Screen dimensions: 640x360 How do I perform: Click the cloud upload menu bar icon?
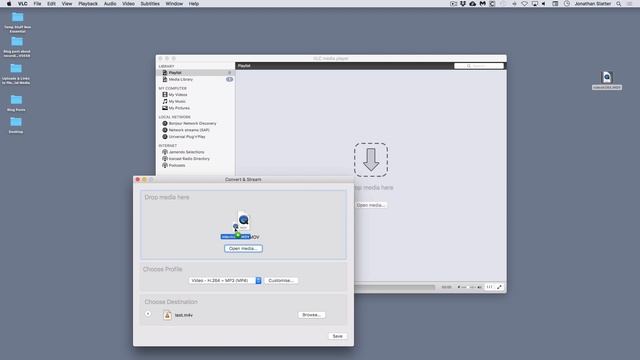tap(473, 4)
